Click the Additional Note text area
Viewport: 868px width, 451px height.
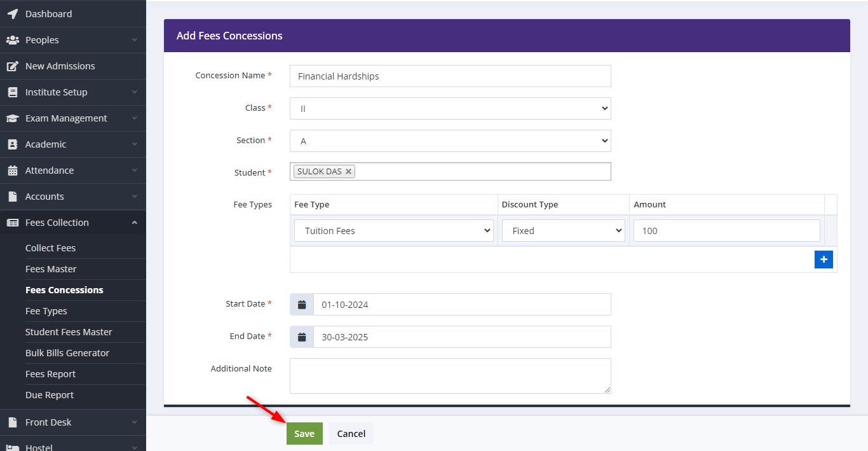click(x=451, y=376)
